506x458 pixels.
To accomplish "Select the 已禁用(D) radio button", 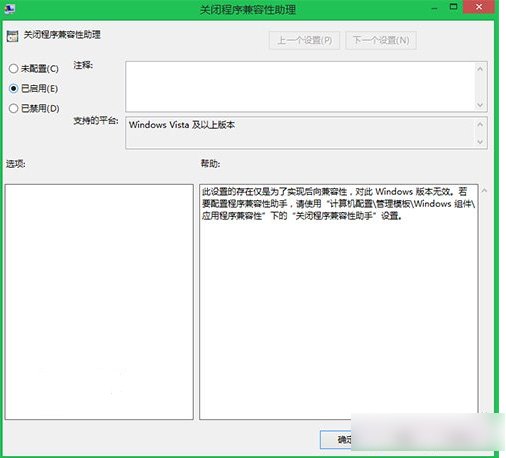I will click(x=14, y=108).
